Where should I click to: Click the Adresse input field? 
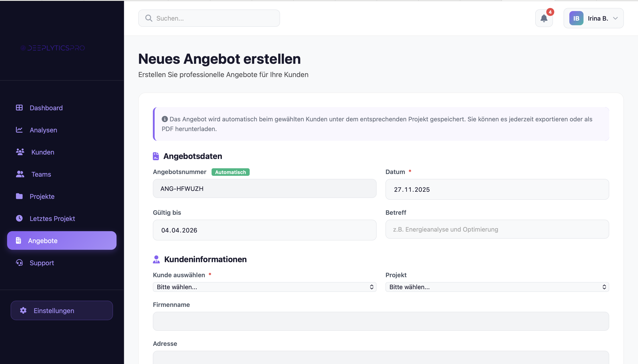click(x=381, y=357)
